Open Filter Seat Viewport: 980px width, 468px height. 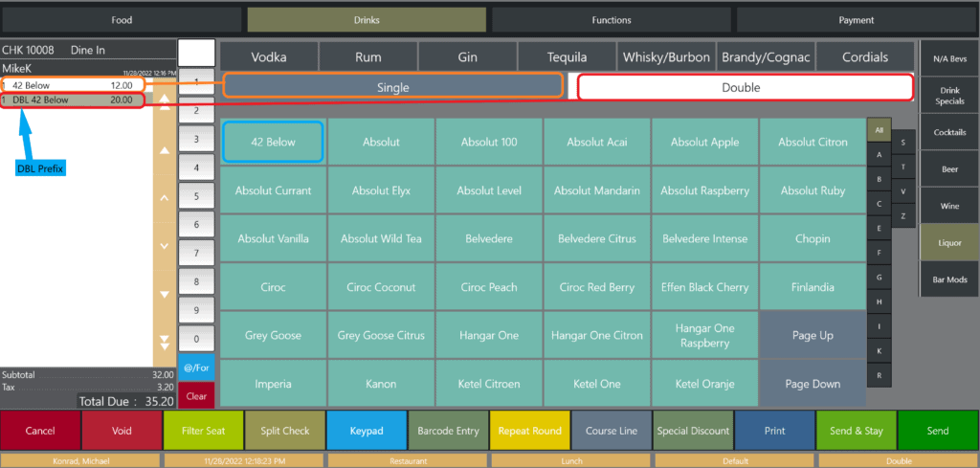[203, 431]
